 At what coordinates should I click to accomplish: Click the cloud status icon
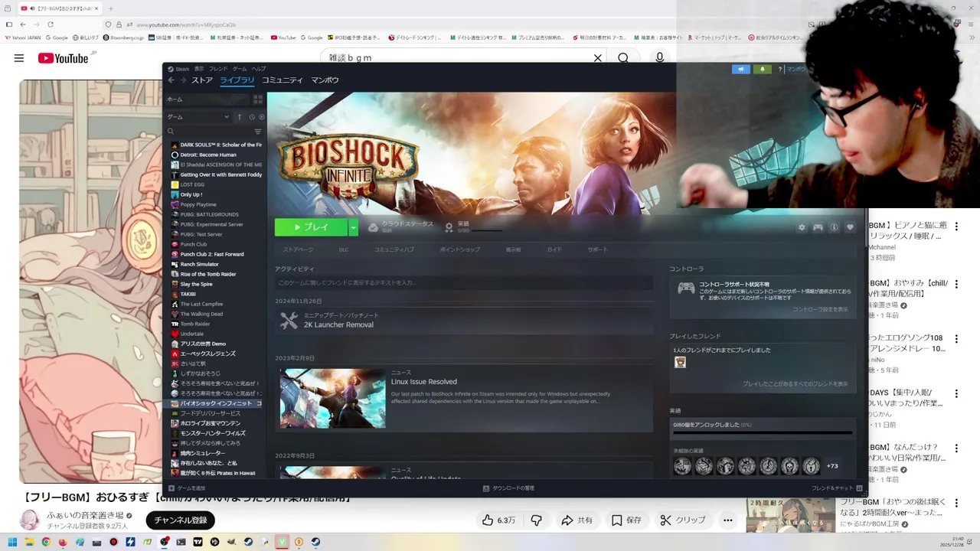pos(373,227)
